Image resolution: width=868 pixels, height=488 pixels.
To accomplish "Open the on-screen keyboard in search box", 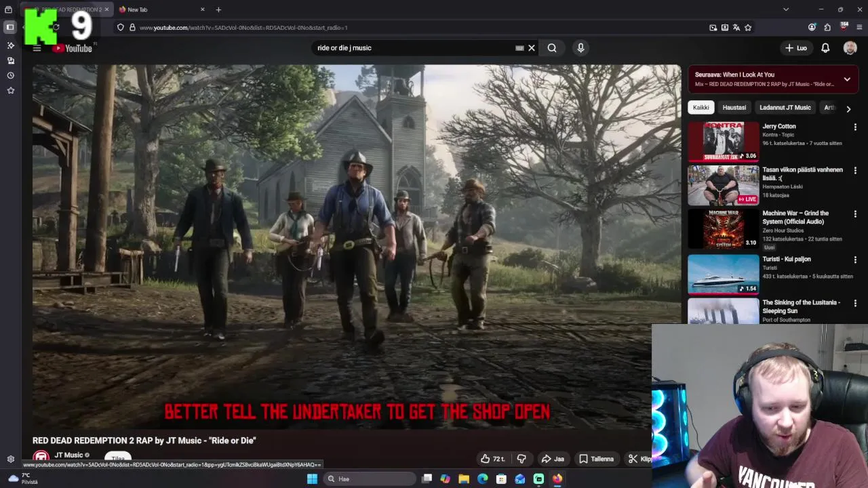I will click(519, 48).
